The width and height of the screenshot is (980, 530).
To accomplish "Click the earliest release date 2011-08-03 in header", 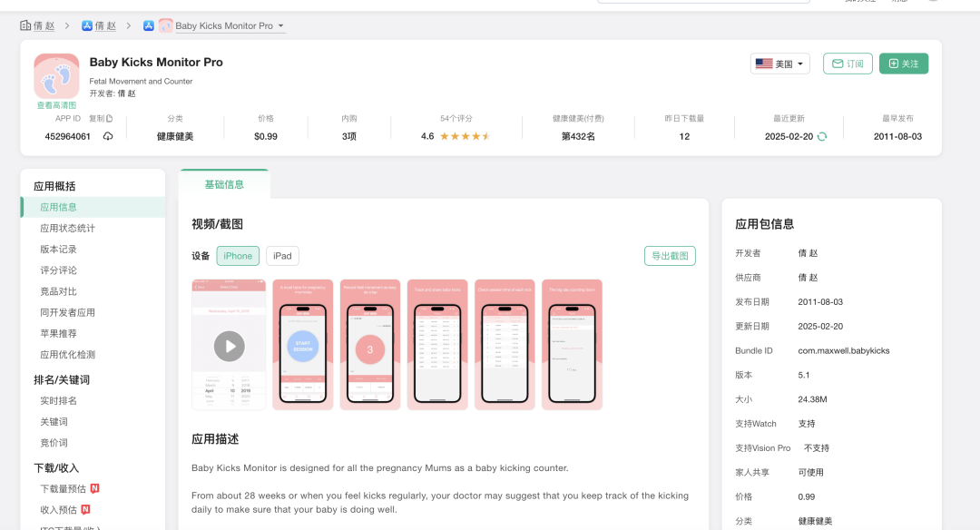I will pyautogui.click(x=897, y=136).
